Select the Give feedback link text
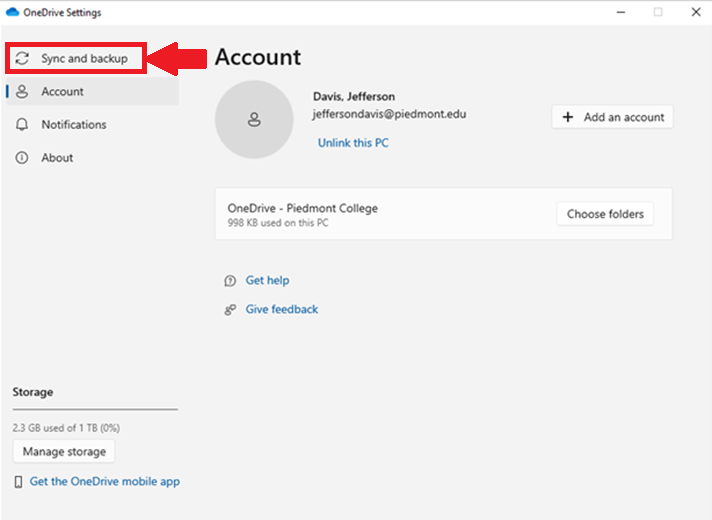The width and height of the screenshot is (712, 520). click(x=282, y=310)
